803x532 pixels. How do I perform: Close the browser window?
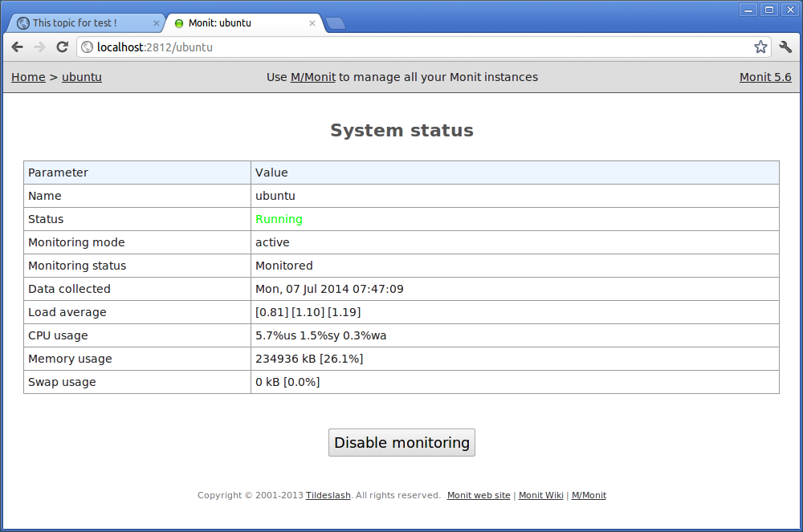click(x=790, y=10)
